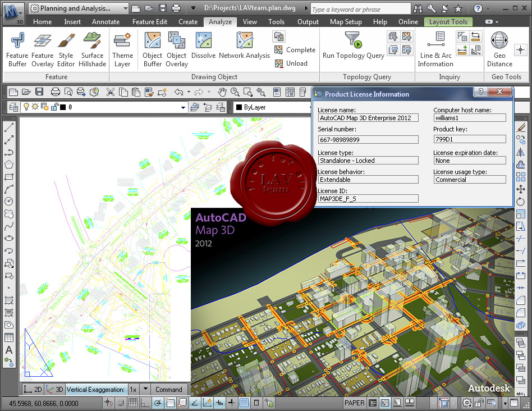Open the application menu button
This screenshot has height=411, width=532.
tap(13, 14)
